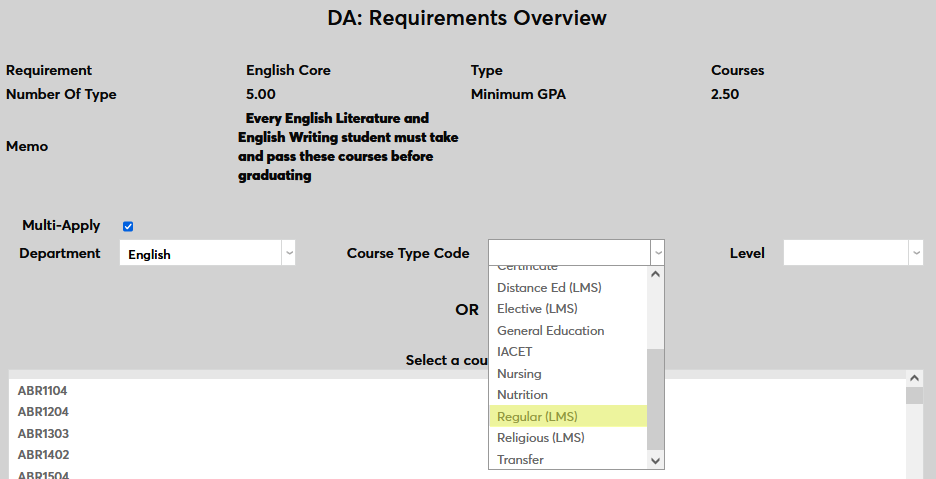Select course ABR1104
Image resolution: width=936 pixels, height=479 pixels.
pyautogui.click(x=457, y=391)
